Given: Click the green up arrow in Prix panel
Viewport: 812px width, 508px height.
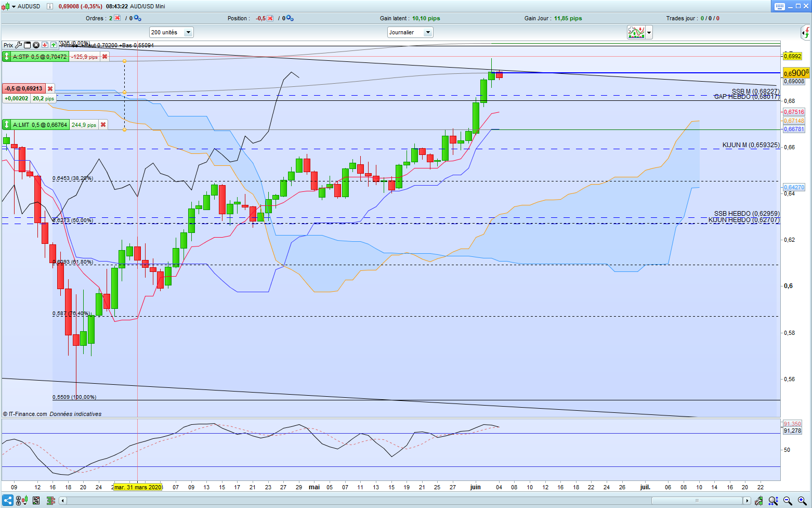Looking at the screenshot, I should (x=54, y=45).
